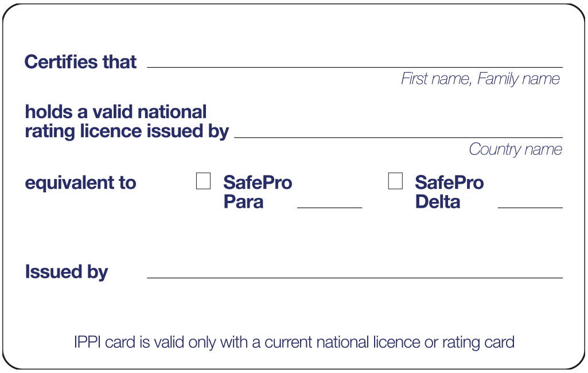
Task: Click the word Delta under SafePro
Action: click(x=438, y=202)
